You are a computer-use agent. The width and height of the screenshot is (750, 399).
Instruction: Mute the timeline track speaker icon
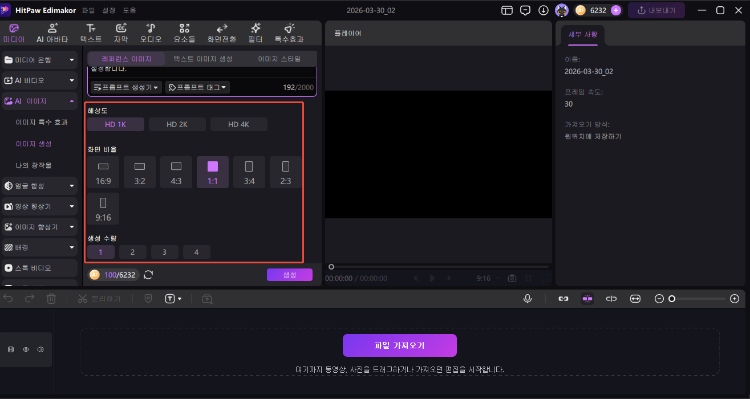(x=41, y=349)
